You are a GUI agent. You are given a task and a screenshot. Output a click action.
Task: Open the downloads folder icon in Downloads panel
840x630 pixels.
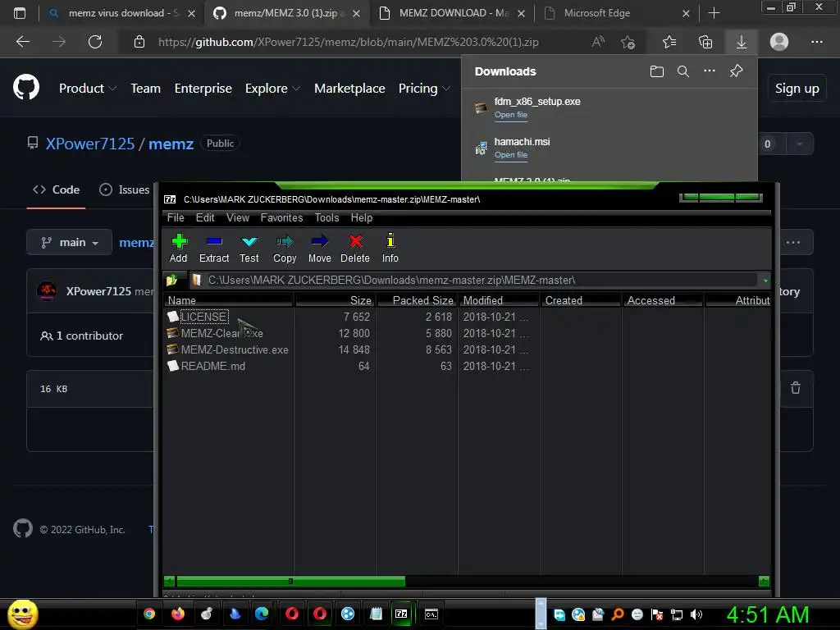tap(657, 71)
